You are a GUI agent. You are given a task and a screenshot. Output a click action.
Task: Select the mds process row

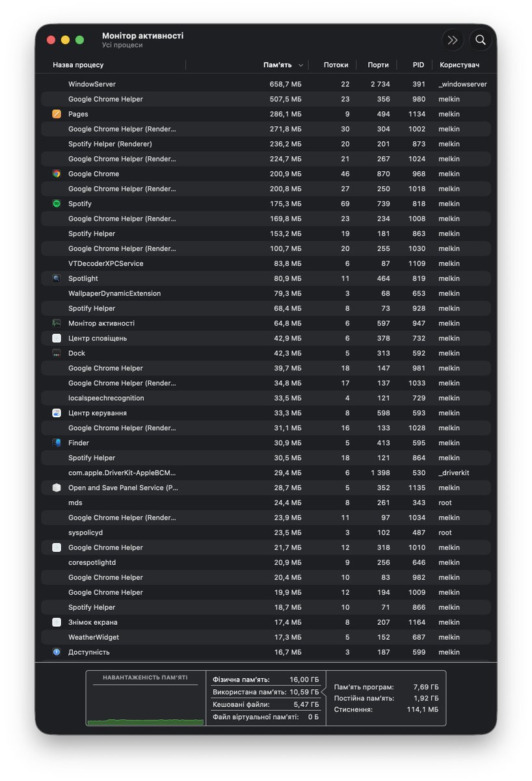pyautogui.click(x=266, y=503)
